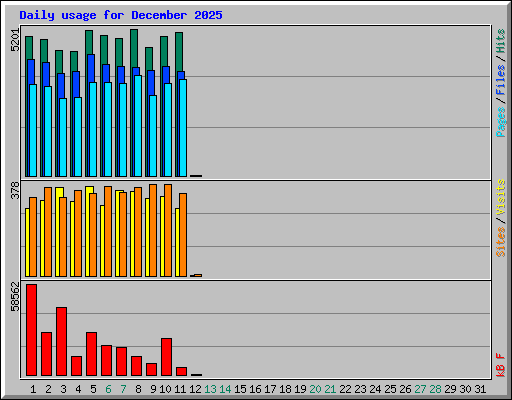This screenshot has height=400, width=512.
Task: Click day label 28 on the axis
Action: [x=435, y=389]
